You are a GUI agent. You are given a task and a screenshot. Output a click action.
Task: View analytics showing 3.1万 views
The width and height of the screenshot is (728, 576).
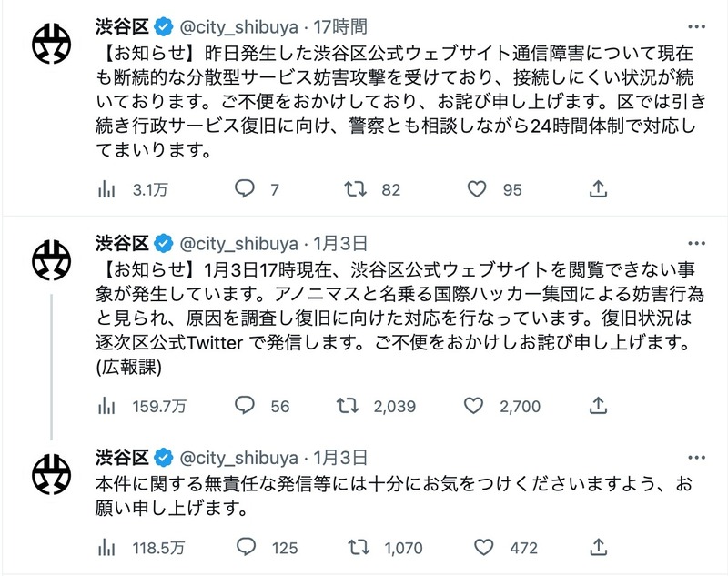tap(106, 189)
